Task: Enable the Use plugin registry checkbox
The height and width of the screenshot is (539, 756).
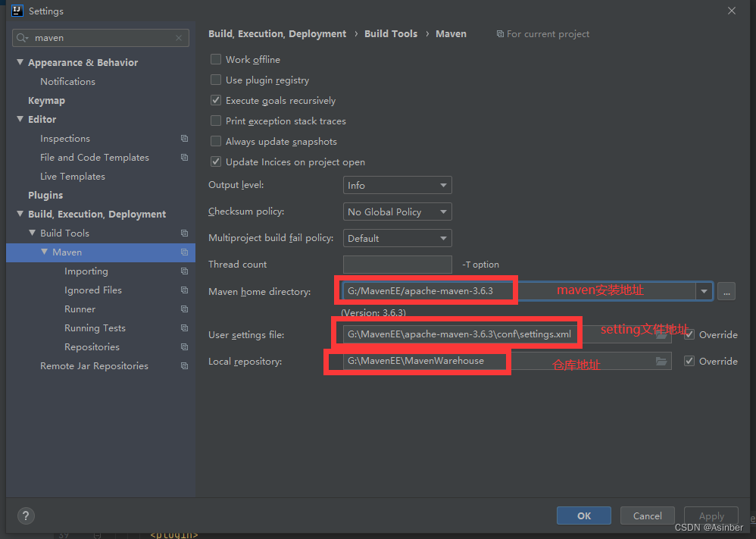Action: [x=216, y=80]
